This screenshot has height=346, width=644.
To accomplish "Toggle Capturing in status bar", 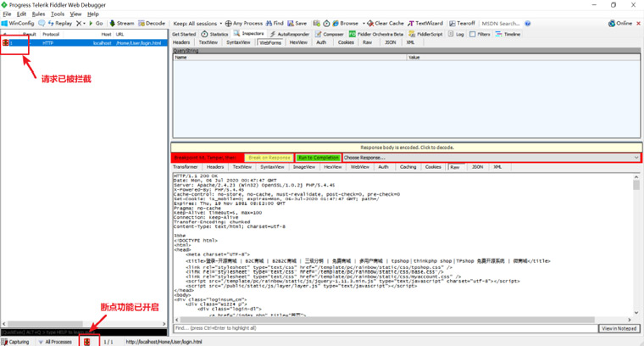I will 15,342.
